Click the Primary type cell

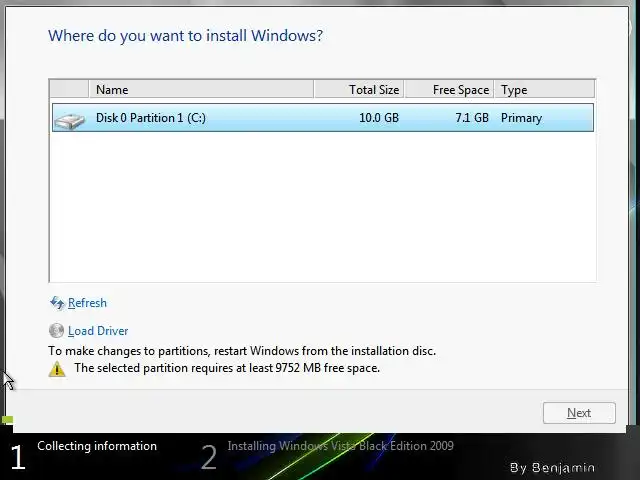[521, 118]
